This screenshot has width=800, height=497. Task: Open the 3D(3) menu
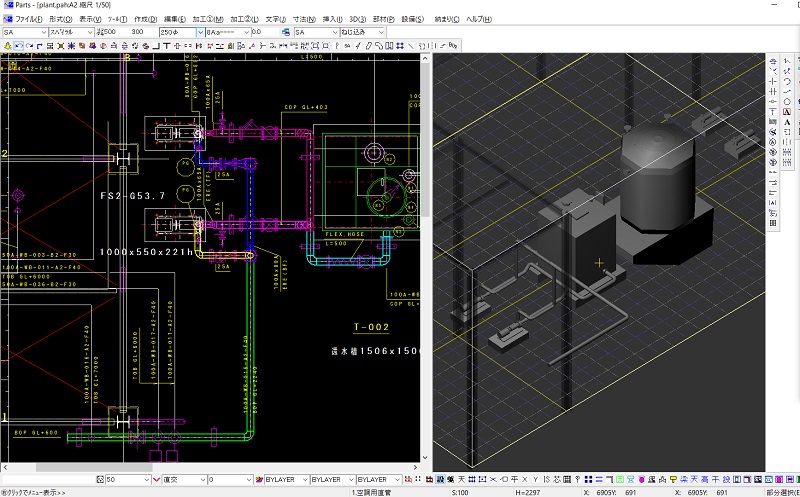[358, 19]
